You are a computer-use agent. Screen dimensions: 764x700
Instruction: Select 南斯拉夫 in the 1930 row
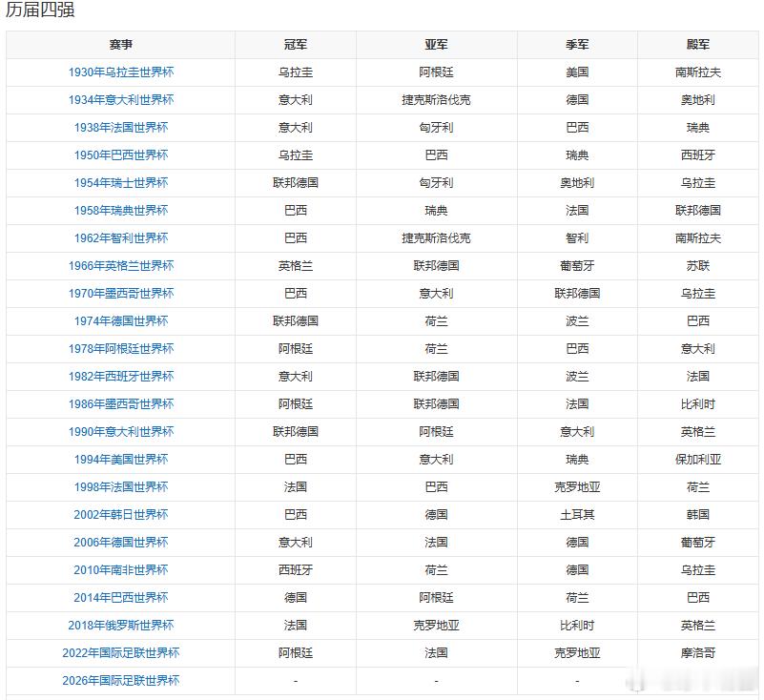[x=698, y=72]
